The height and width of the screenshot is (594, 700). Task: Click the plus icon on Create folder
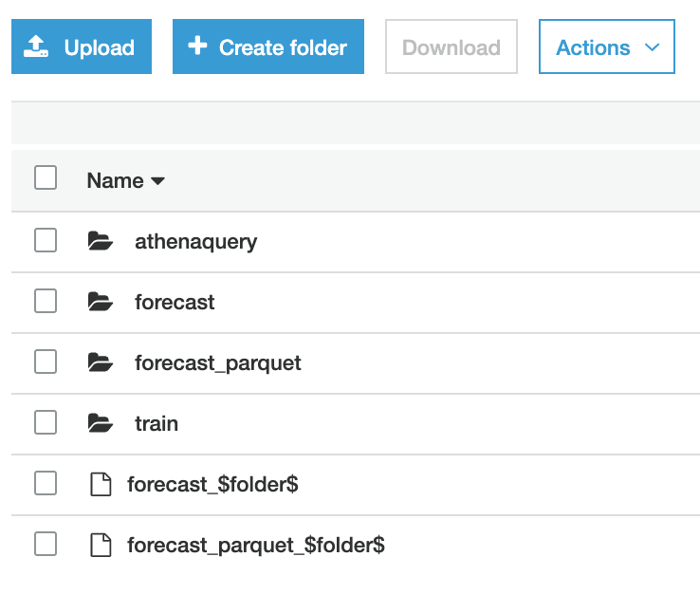(197, 46)
